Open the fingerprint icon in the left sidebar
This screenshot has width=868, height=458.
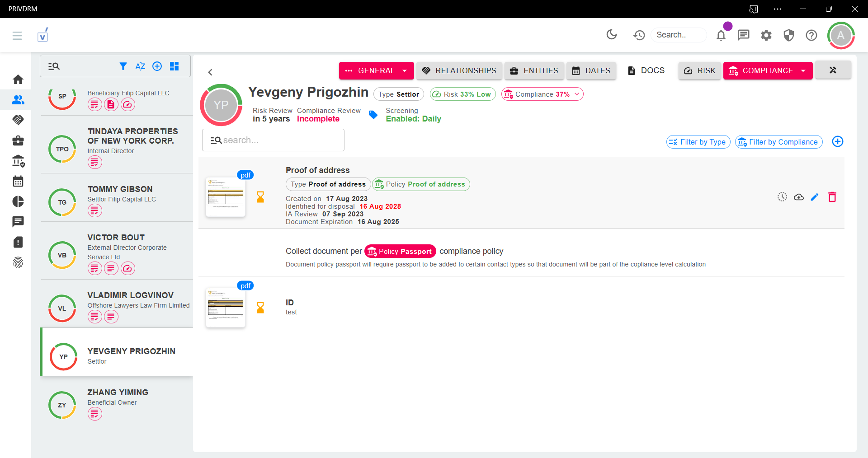pos(18,262)
